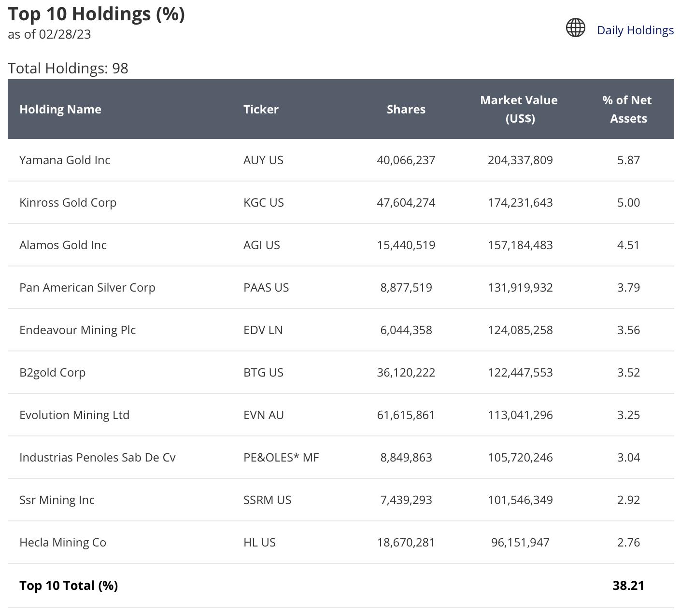Screen dimensions: 680x616
Task: Click the Shares column header
Action: point(406,109)
